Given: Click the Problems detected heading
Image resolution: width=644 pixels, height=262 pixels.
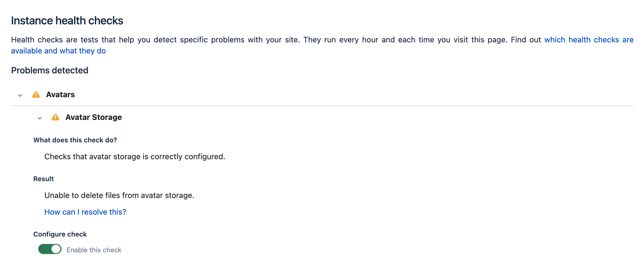Looking at the screenshot, I should pyautogui.click(x=50, y=70).
